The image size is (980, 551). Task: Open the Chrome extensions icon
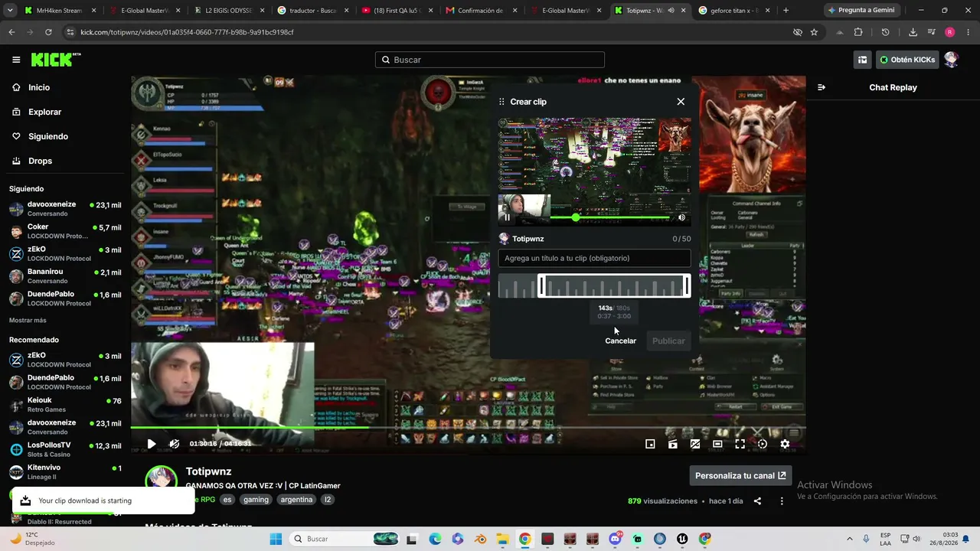[858, 32]
